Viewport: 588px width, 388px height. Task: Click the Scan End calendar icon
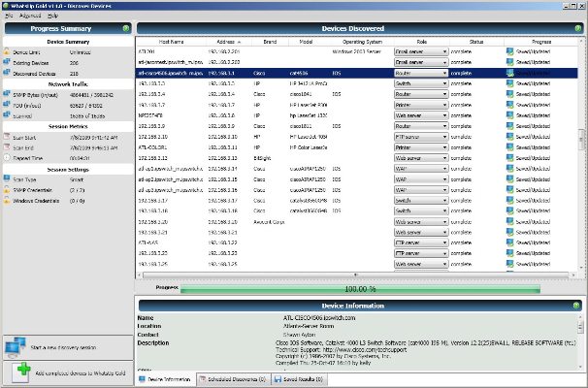[x=7, y=147]
